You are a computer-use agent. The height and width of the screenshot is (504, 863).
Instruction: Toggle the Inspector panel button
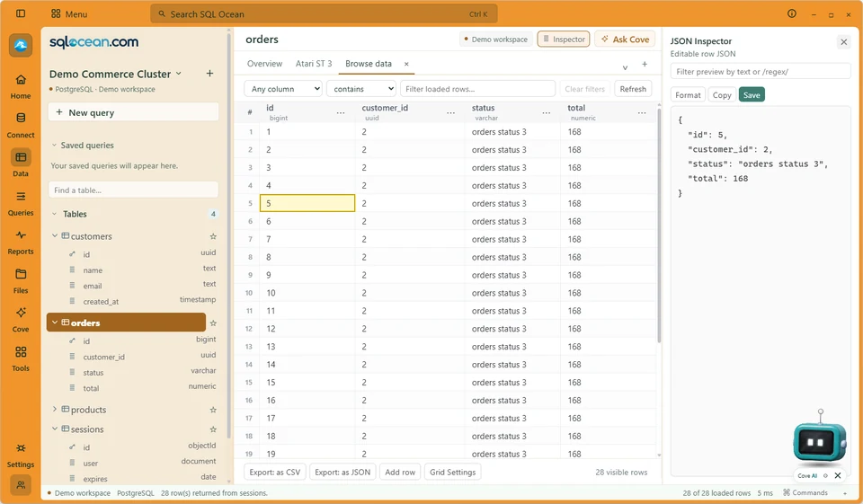[564, 39]
